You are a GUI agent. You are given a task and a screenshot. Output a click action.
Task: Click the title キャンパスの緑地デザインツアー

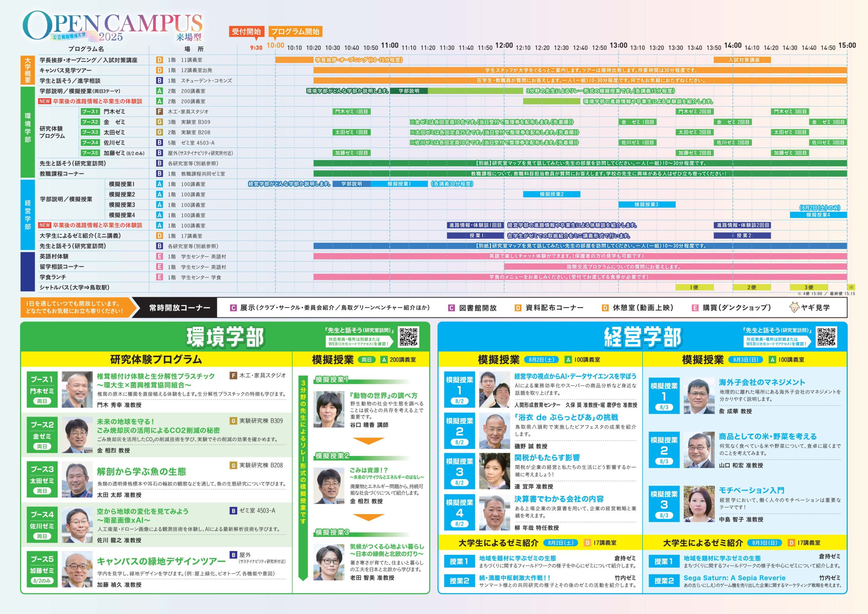tap(161, 561)
